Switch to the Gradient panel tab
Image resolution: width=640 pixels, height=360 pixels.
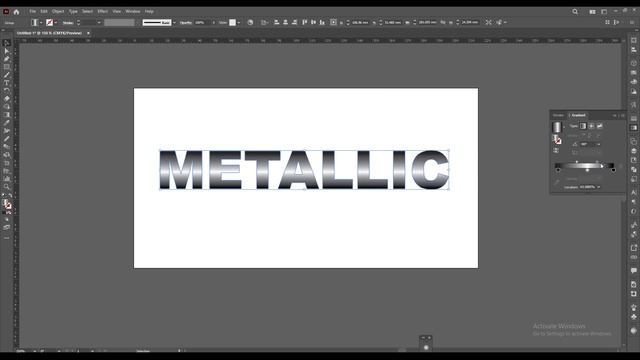(578, 116)
